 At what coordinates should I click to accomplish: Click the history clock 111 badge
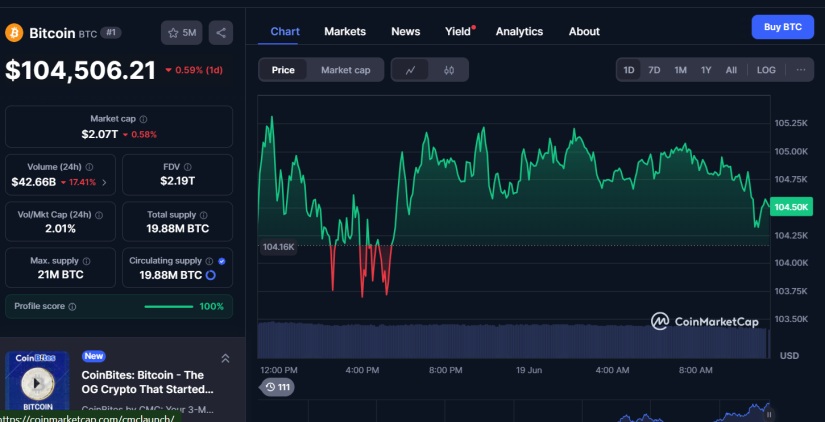point(277,387)
